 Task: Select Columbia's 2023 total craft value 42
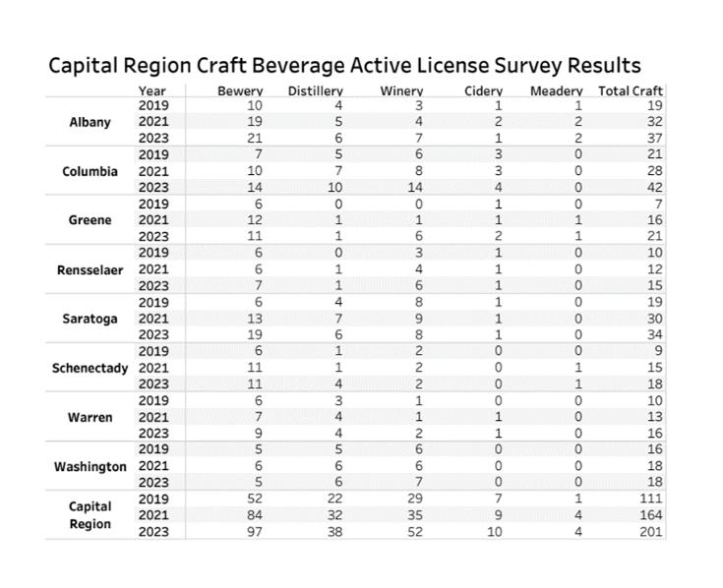click(653, 188)
